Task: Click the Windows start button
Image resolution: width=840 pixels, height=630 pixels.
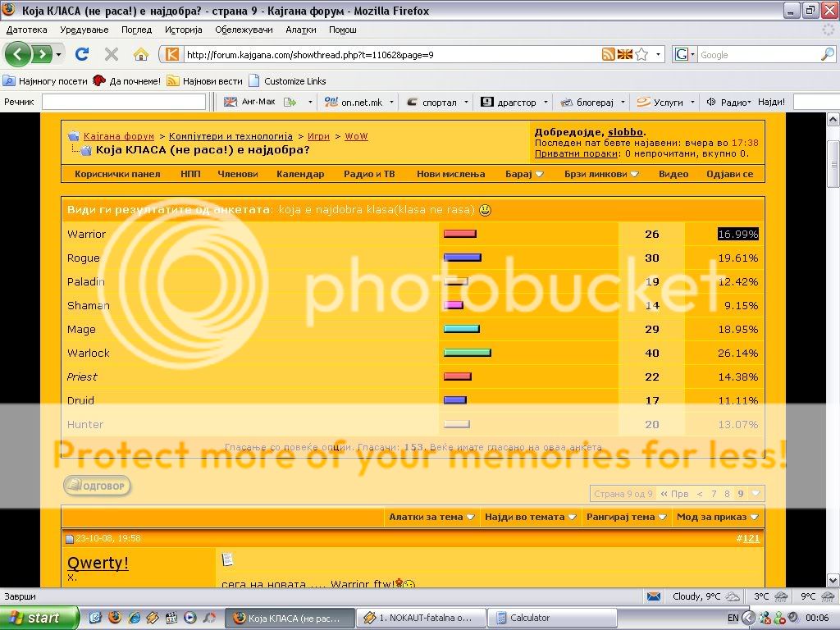Action: (x=39, y=618)
